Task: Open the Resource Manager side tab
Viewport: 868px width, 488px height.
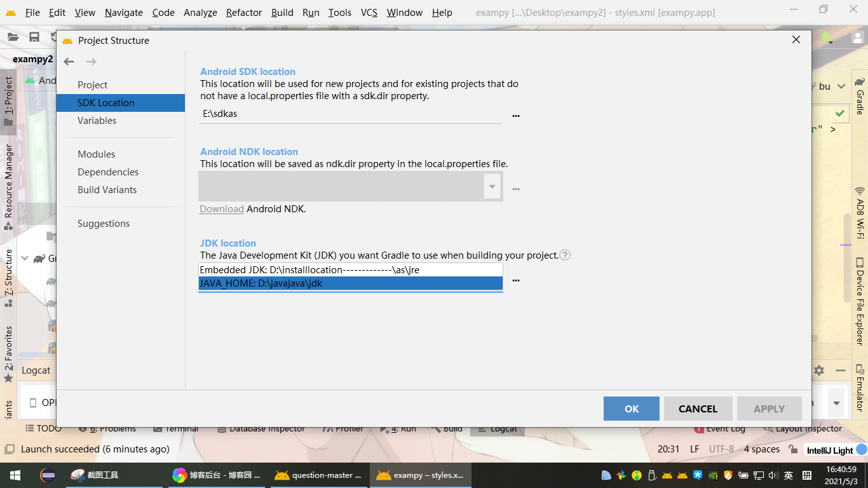Action: pos(8,187)
